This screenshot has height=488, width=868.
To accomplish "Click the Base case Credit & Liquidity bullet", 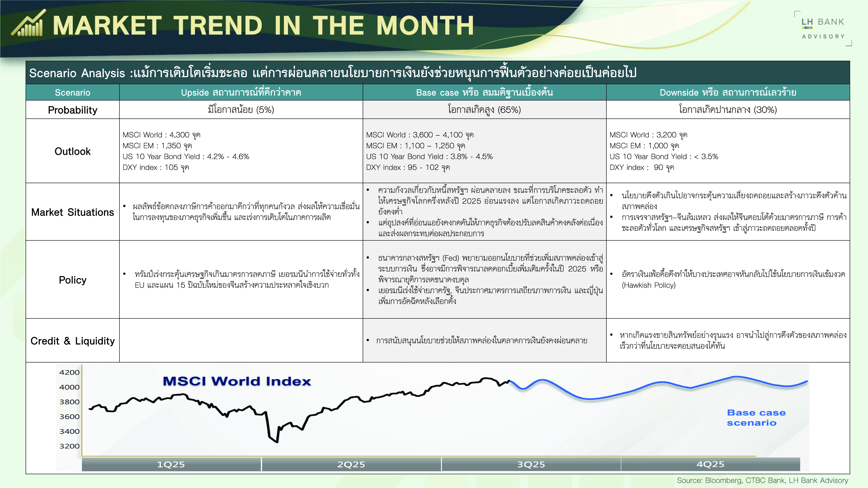I will (477, 340).
